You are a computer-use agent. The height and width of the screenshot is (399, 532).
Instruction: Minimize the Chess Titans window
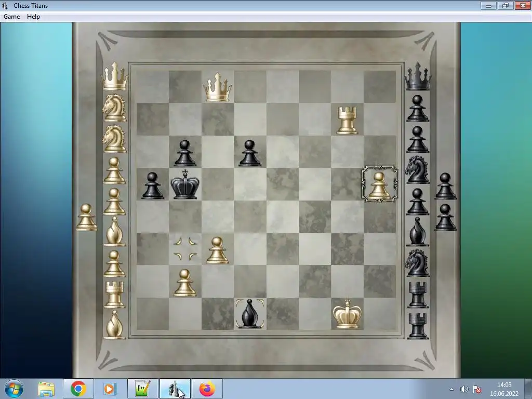(x=488, y=5)
